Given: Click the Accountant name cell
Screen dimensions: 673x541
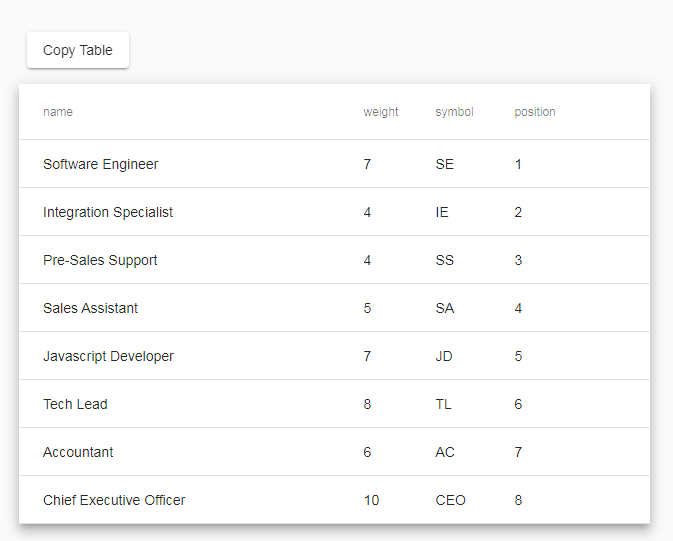Looking at the screenshot, I should coord(78,452).
